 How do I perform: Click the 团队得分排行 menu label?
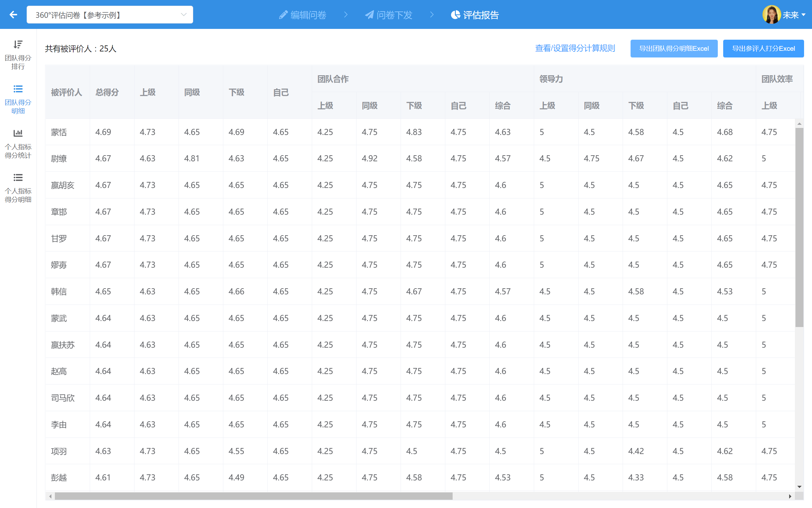(x=18, y=62)
